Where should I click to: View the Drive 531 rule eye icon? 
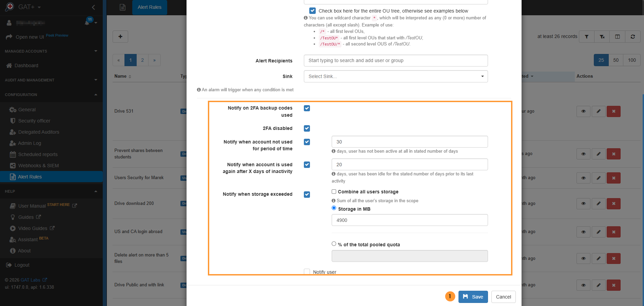pos(583,111)
